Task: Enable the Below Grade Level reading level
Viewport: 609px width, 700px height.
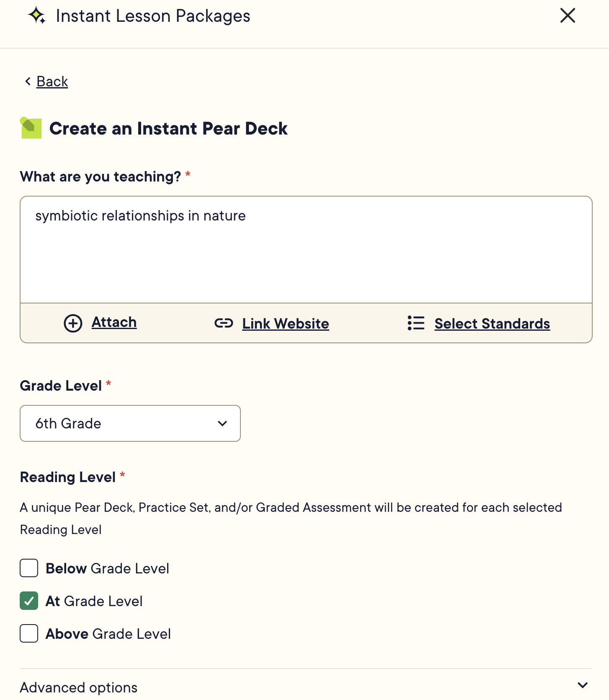Action: click(28, 568)
